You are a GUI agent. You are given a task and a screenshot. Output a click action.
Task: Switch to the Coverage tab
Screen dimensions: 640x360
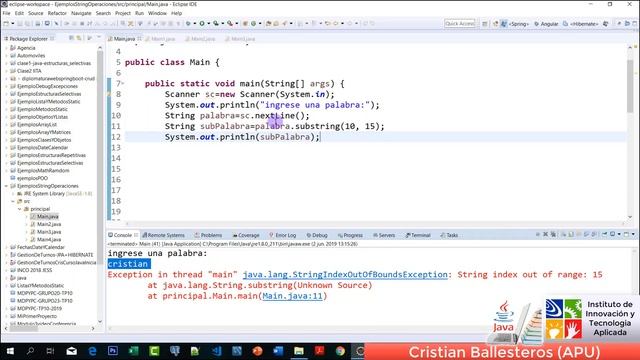point(246,235)
